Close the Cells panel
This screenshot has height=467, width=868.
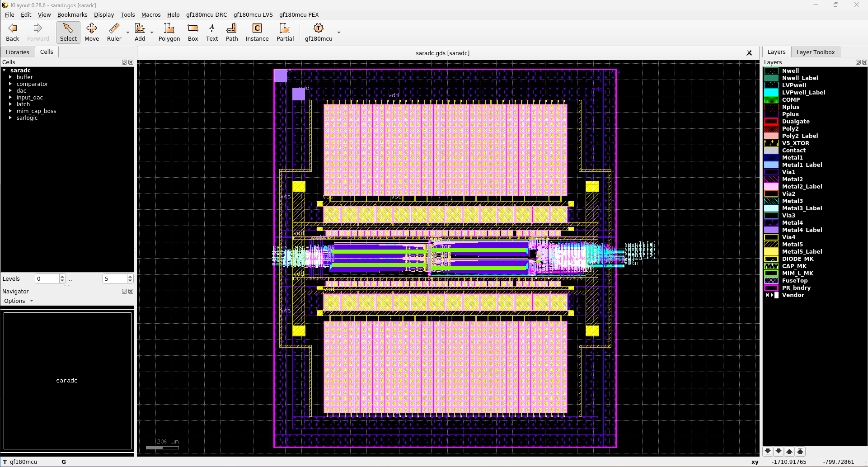click(131, 62)
